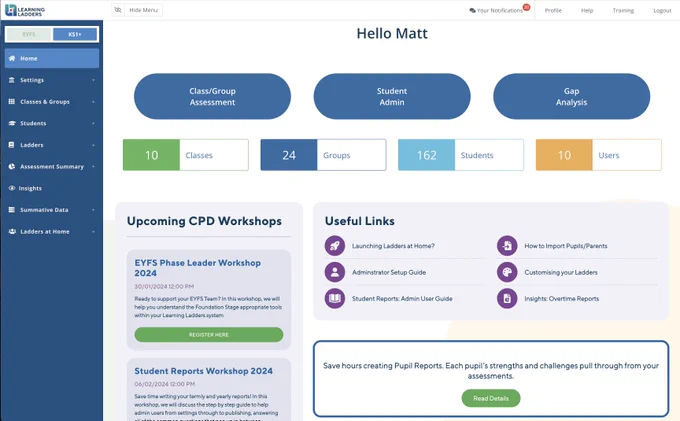Click the Learning Ladders logo
The width and height of the screenshot is (680, 421).
click(x=25, y=10)
